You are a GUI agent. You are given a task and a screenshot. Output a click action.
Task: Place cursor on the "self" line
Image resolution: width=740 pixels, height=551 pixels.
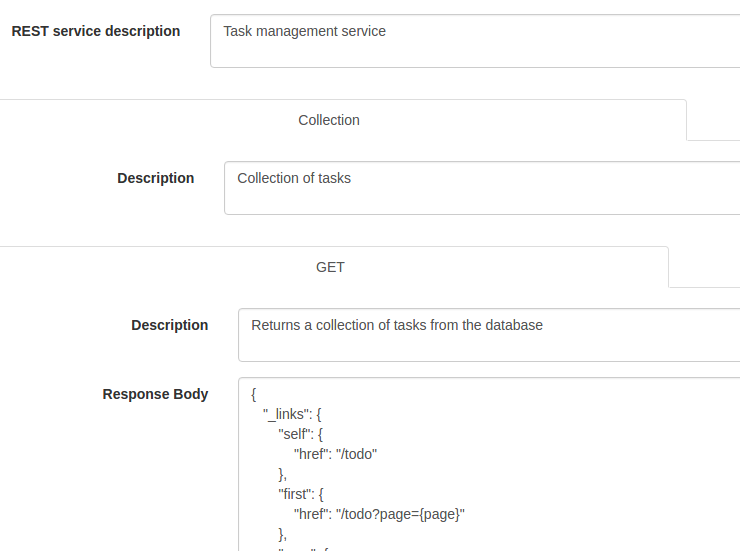click(x=301, y=434)
